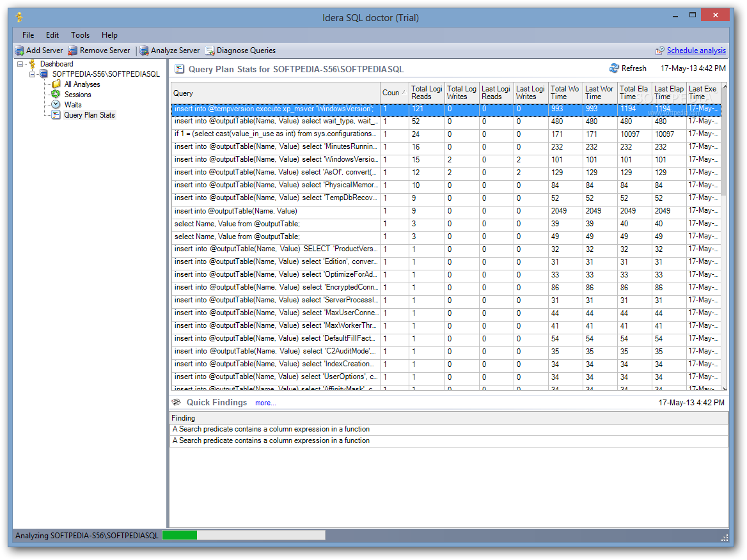The height and width of the screenshot is (560, 747).
Task: Open the Tools menu
Action: pyautogui.click(x=80, y=35)
